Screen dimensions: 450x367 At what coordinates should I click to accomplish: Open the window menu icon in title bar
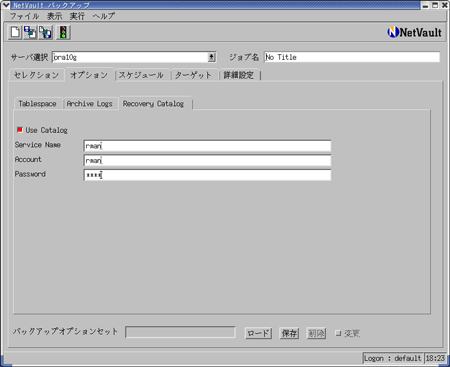(x=6, y=5)
